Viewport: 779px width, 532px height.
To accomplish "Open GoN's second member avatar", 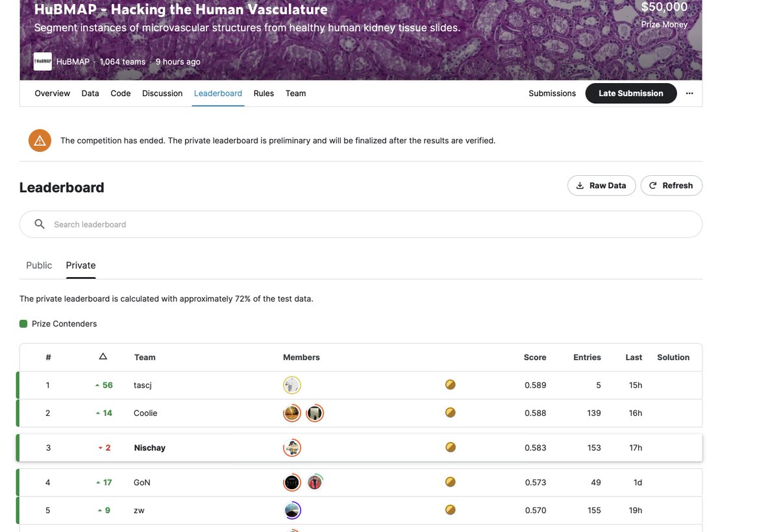I will pos(315,483).
